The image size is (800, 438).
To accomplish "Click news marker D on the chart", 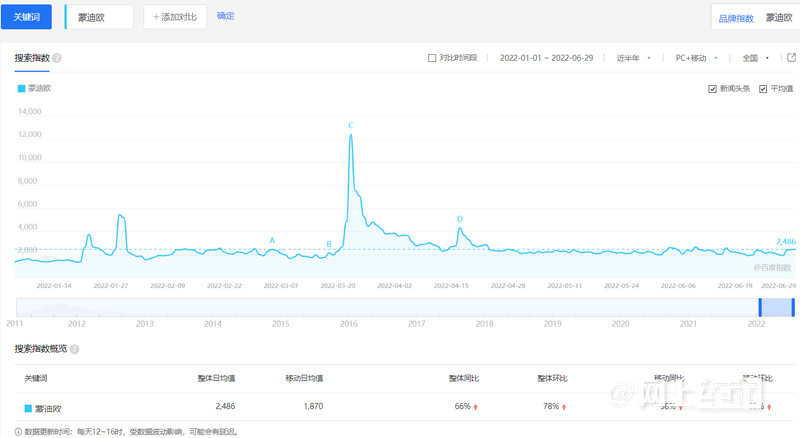I will click(460, 219).
